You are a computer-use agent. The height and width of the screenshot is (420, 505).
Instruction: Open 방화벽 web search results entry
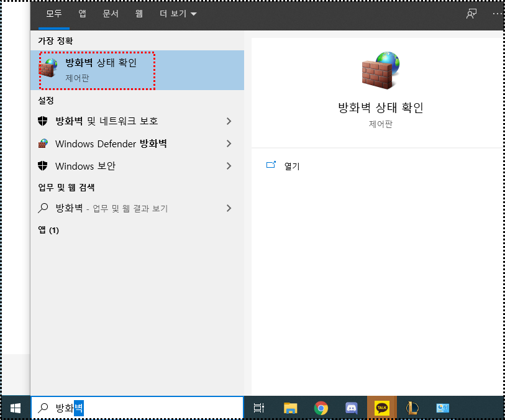(137, 208)
